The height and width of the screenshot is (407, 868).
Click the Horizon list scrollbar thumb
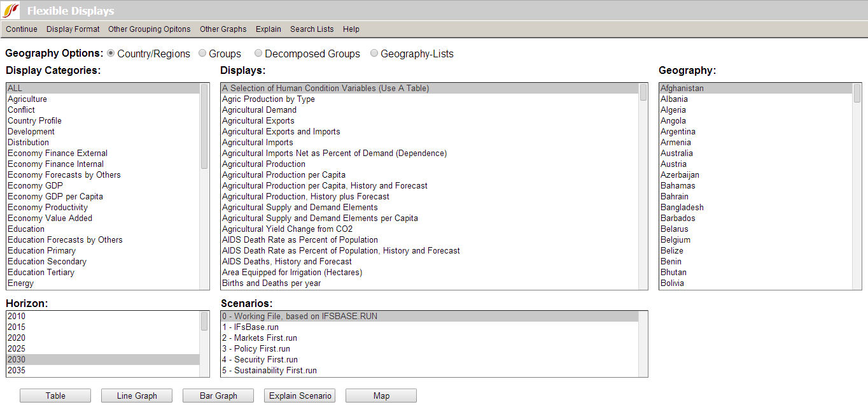pos(204,321)
